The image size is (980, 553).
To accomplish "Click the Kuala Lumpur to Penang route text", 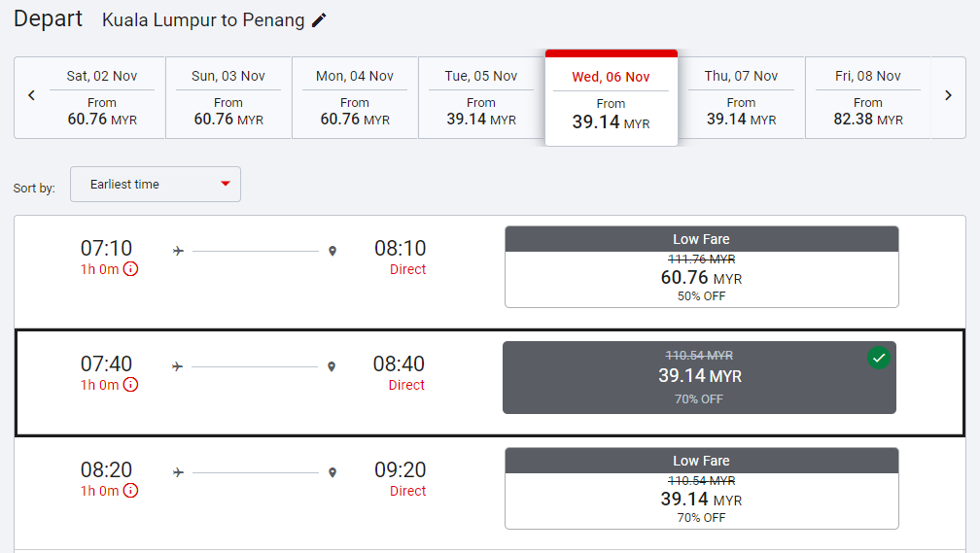I will 203,20.
